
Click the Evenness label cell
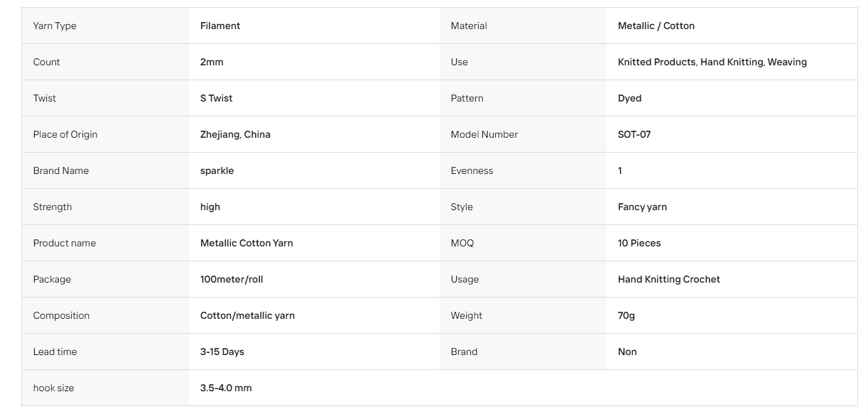click(x=523, y=170)
